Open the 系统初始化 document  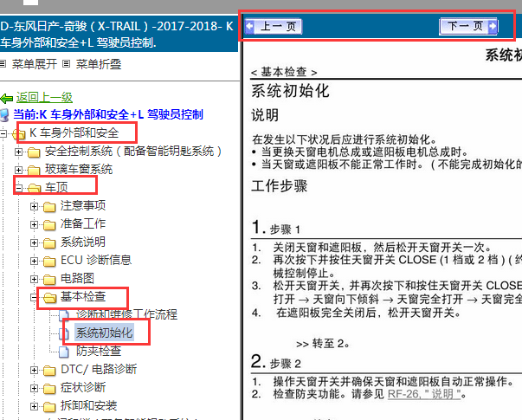click(x=104, y=333)
